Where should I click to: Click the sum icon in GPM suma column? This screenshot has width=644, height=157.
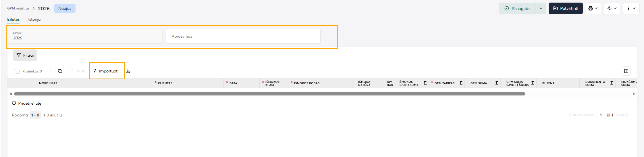[497, 83]
